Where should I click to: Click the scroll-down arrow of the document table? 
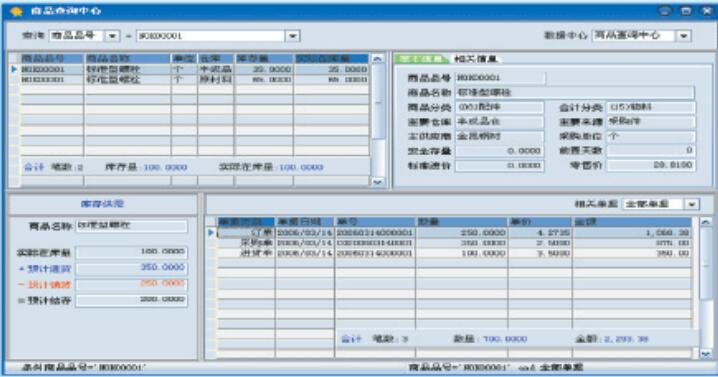(x=706, y=354)
